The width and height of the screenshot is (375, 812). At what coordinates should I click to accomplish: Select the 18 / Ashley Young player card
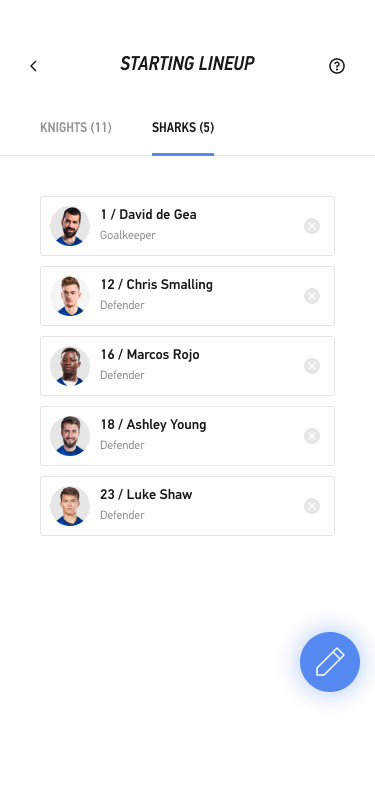pos(188,436)
